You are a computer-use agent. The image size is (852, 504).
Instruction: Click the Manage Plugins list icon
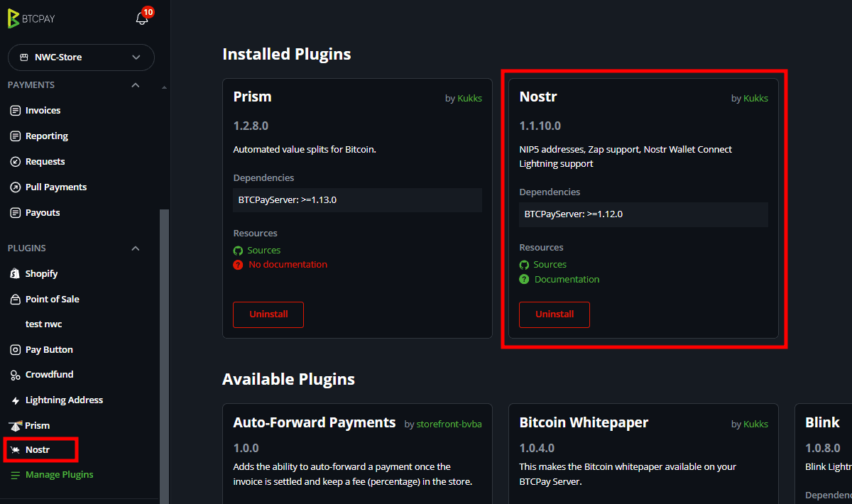[x=15, y=475]
